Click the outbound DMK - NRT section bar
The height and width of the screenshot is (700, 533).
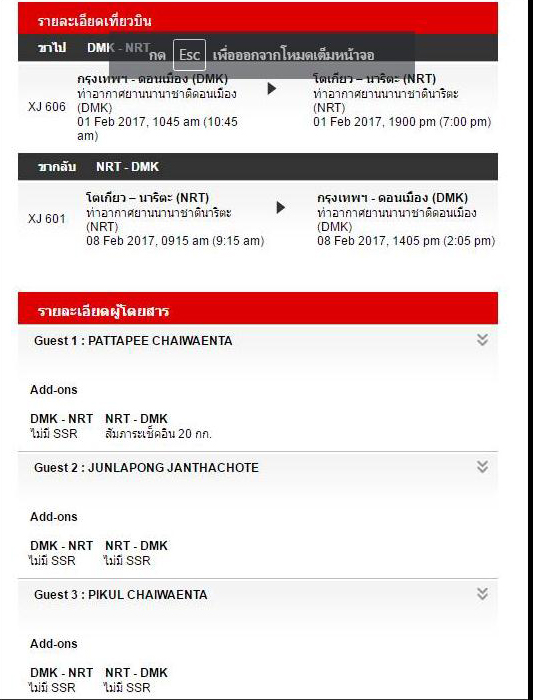click(x=258, y=48)
